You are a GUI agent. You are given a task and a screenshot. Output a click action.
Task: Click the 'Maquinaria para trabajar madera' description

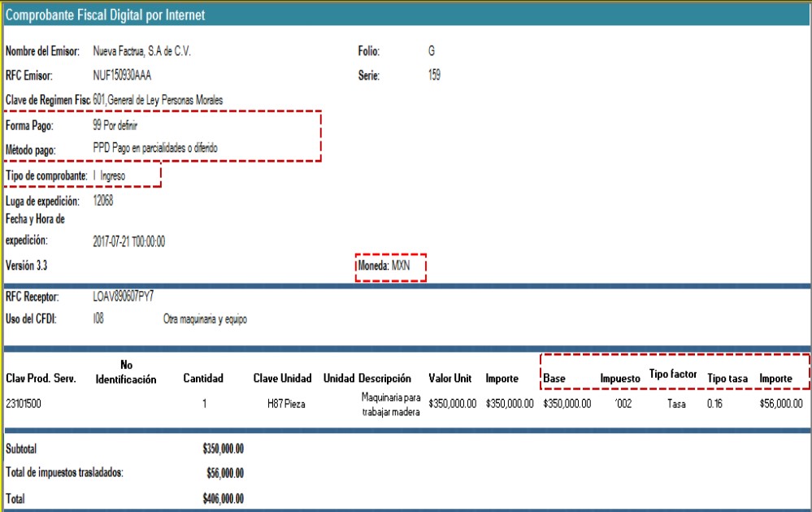[391, 404]
